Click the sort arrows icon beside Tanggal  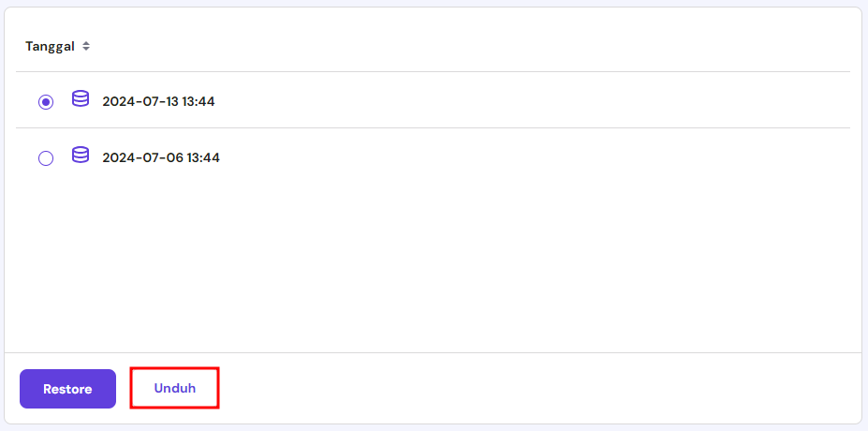(x=86, y=46)
